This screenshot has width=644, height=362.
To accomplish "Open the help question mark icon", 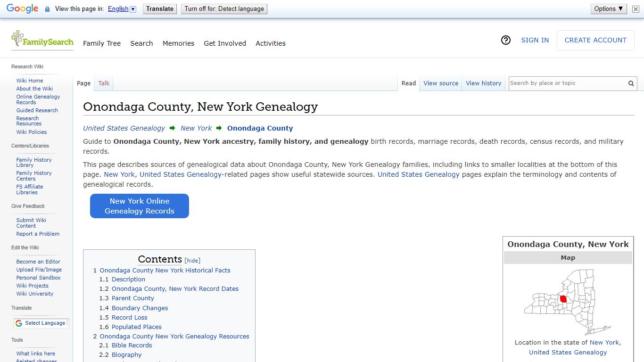I will pyautogui.click(x=506, y=40).
